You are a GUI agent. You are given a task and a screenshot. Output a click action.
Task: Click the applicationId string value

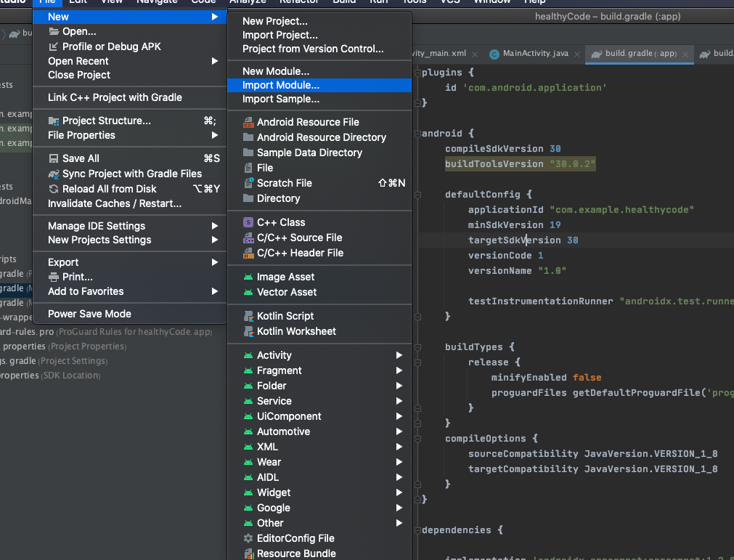coord(621,210)
